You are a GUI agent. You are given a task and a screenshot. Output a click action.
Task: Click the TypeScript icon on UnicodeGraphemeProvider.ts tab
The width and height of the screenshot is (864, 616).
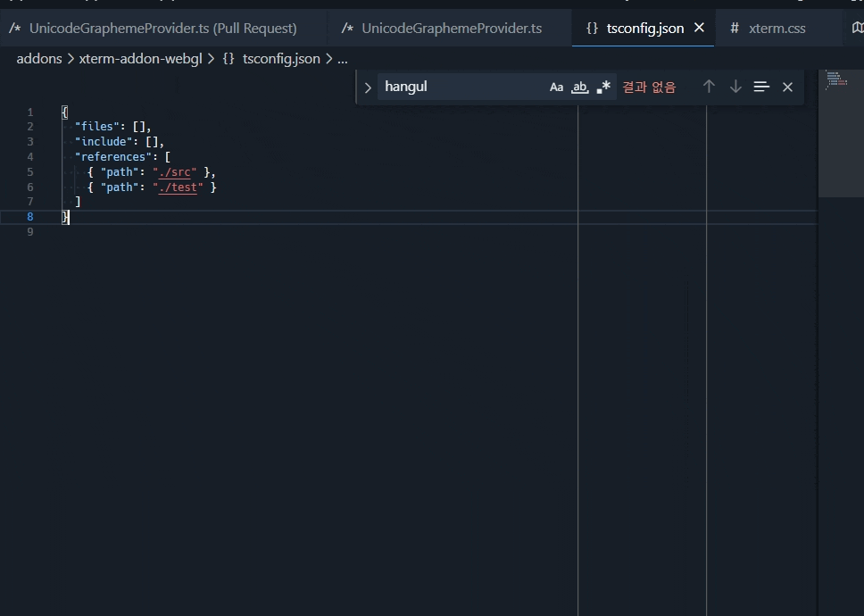tap(347, 28)
